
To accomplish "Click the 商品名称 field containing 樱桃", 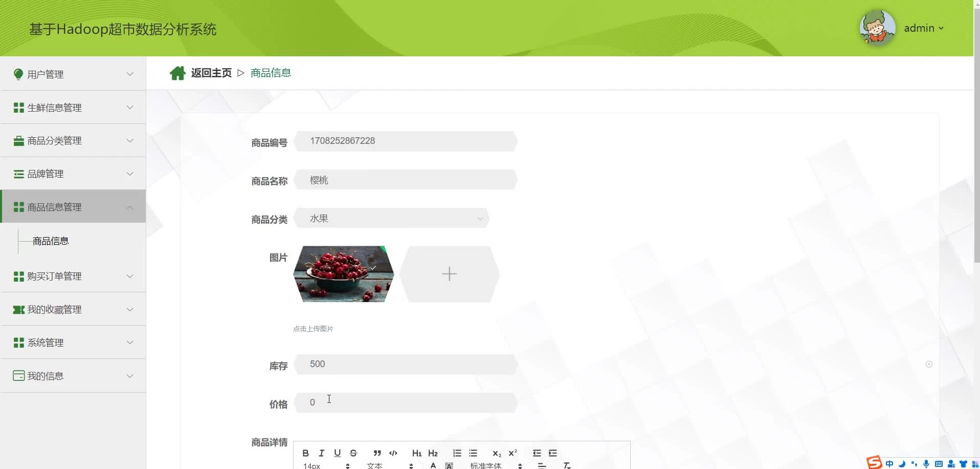I will click(406, 180).
